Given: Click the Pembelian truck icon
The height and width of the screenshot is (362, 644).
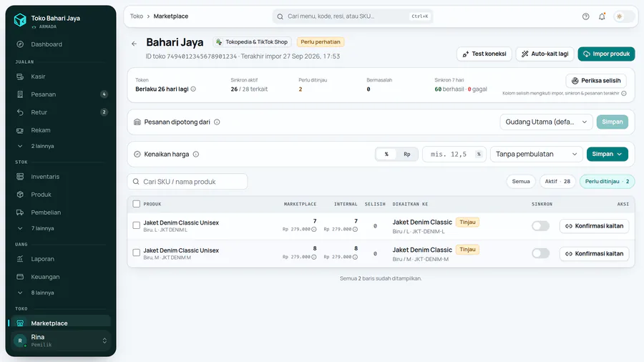Looking at the screenshot, I should pos(20,212).
